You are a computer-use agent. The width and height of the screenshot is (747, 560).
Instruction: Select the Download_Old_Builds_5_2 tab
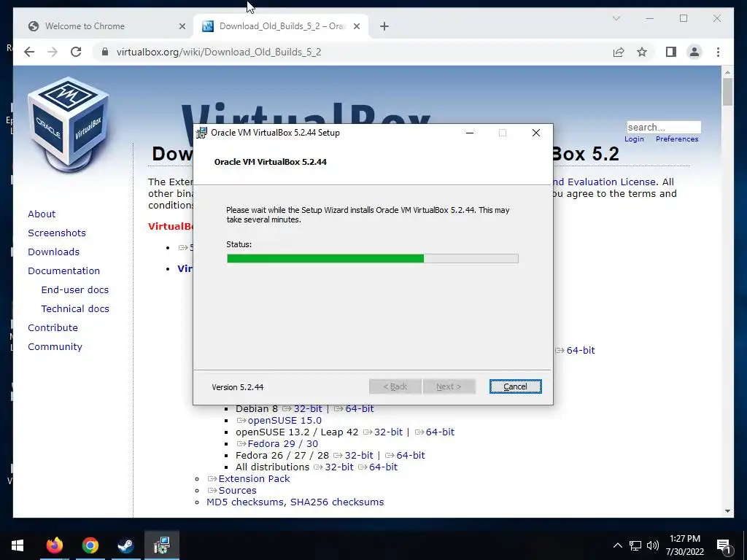282,26
